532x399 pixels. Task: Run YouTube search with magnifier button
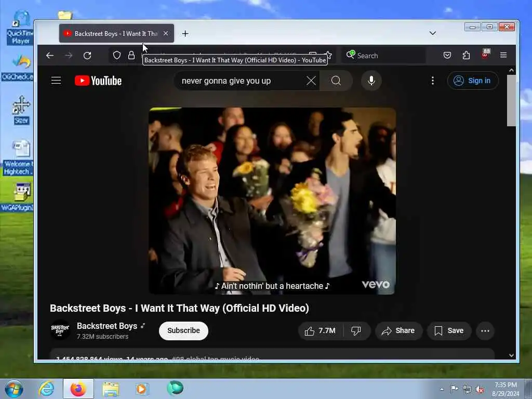pos(336,81)
